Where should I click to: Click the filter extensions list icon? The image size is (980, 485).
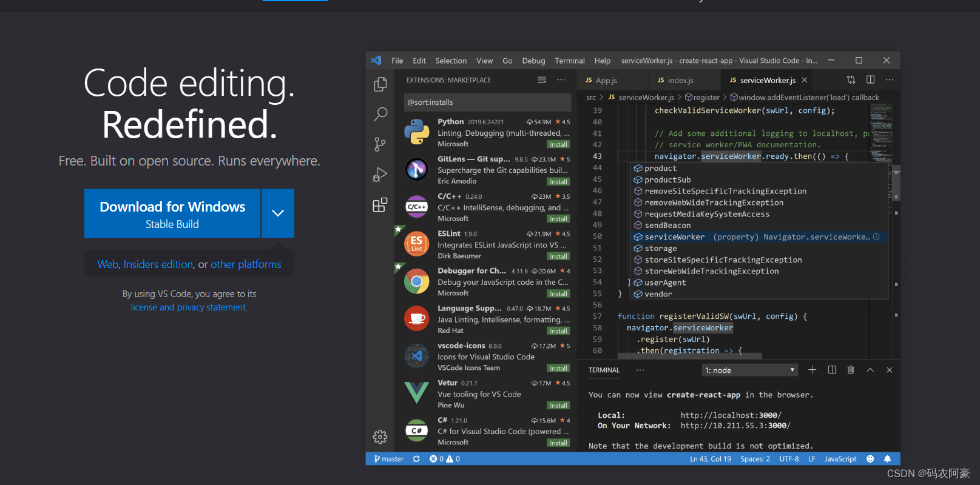tap(542, 80)
